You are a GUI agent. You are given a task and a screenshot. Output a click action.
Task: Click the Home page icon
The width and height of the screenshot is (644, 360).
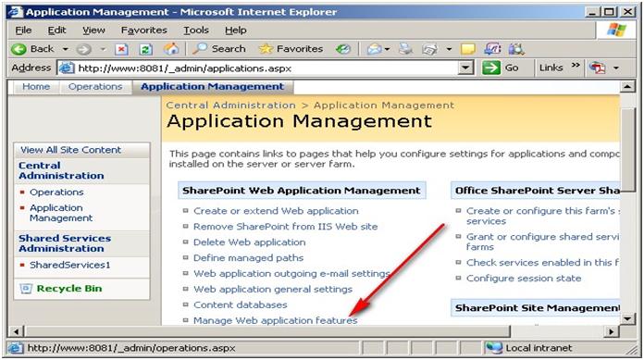tap(171, 49)
